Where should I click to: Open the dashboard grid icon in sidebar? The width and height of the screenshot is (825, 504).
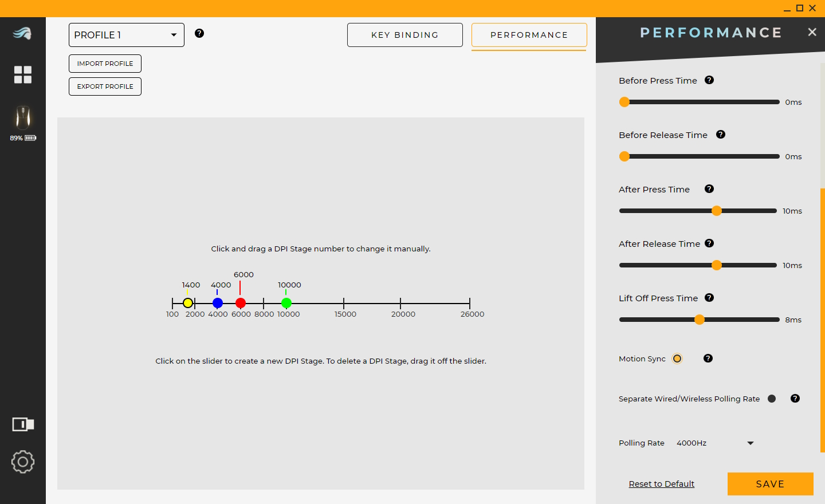coord(23,74)
